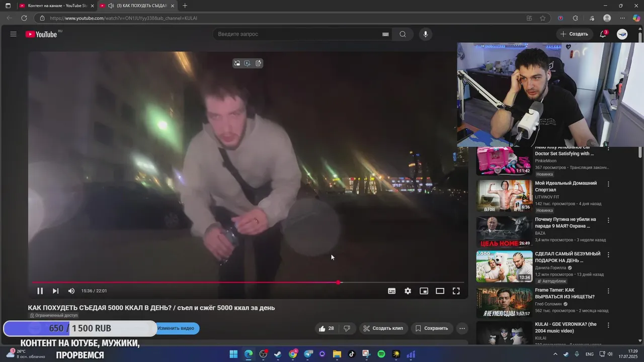
Task: Open a new browser tab
Action: point(185,6)
